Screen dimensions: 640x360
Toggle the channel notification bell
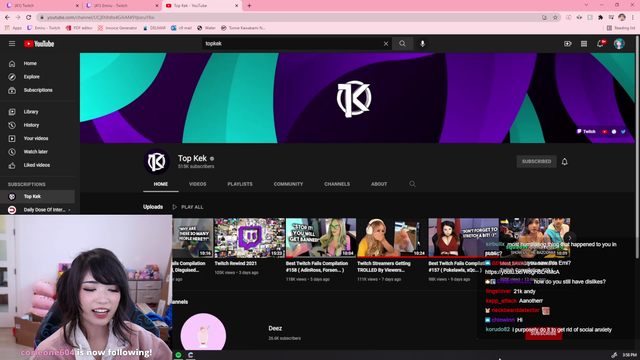tap(564, 162)
